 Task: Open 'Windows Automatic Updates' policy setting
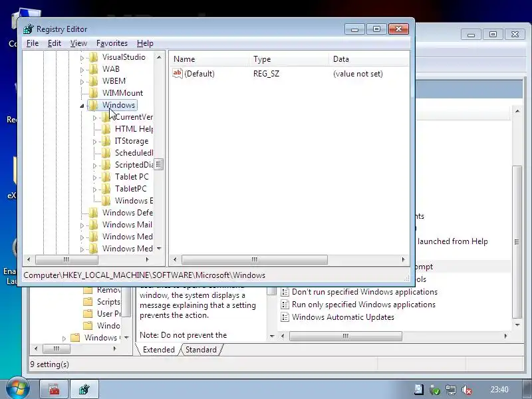[343, 317]
